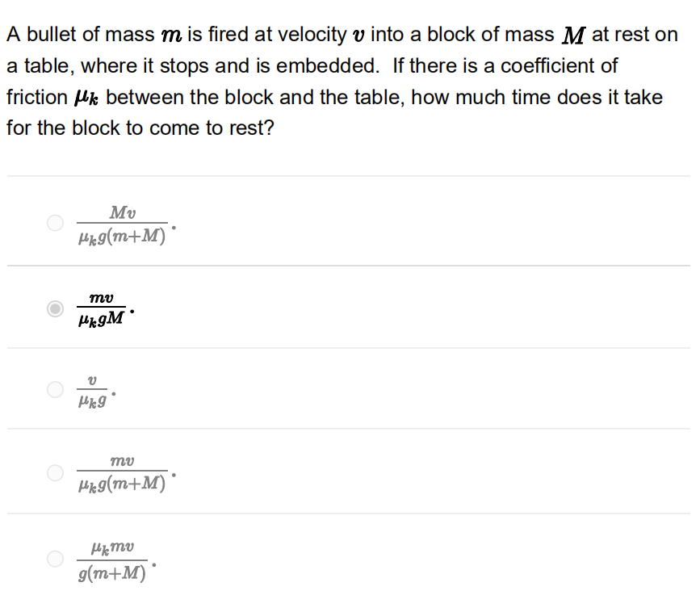Click the formula text Mv/μkg(m+M)
700x612 pixels.
tap(122, 222)
